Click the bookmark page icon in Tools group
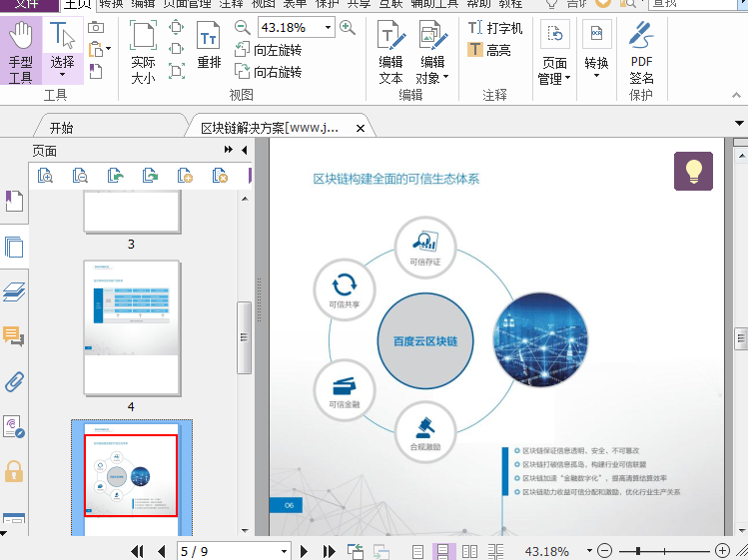This screenshot has width=748, height=560. [96, 71]
